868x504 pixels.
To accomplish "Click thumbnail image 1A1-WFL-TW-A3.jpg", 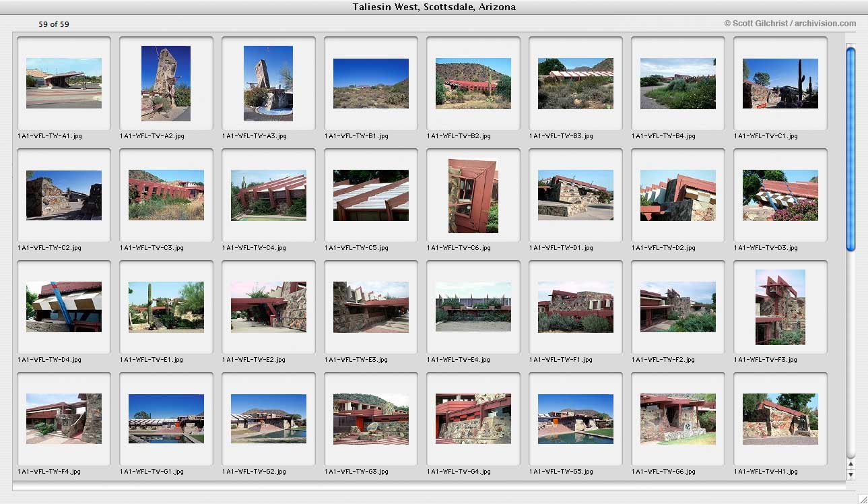I will click(268, 84).
